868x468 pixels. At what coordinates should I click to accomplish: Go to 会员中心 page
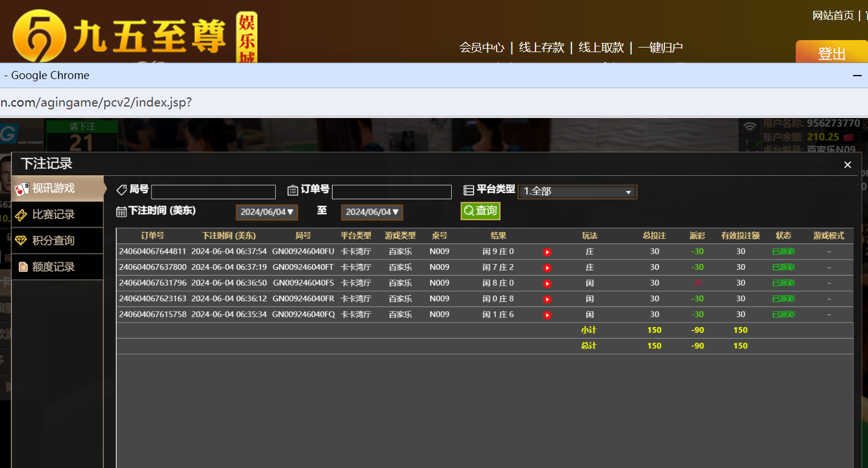point(482,48)
